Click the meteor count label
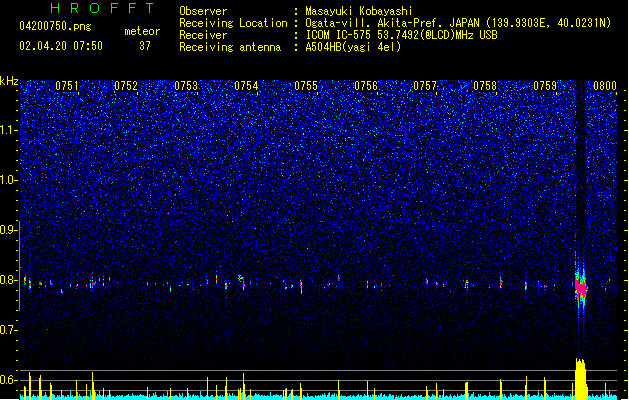629x400 pixels. pos(142,31)
